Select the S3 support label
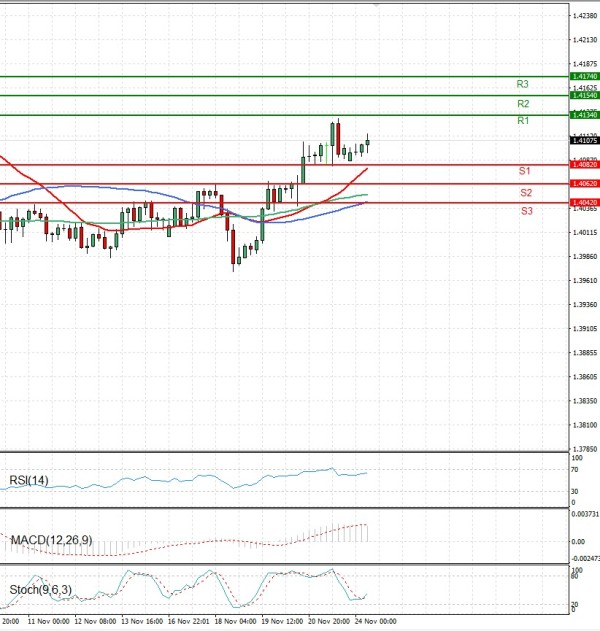This screenshot has width=600, height=631. pos(525,211)
